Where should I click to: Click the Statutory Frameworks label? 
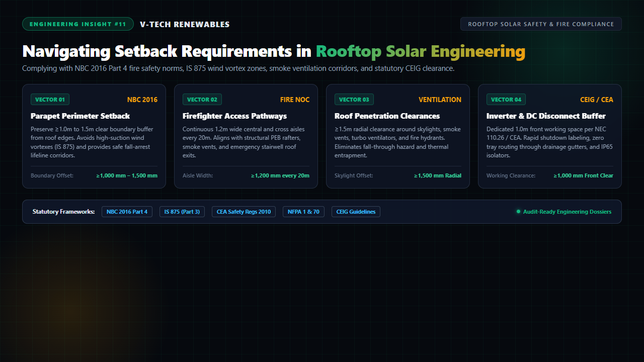(63, 212)
